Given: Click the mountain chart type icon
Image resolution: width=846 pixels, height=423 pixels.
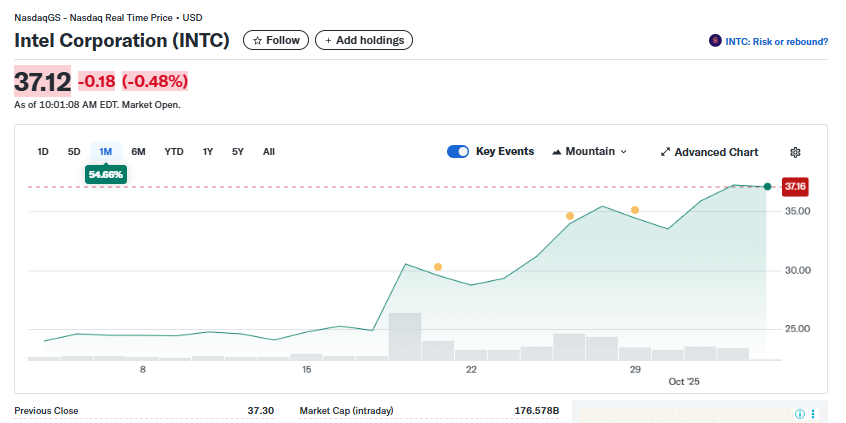Looking at the screenshot, I should coord(557,152).
